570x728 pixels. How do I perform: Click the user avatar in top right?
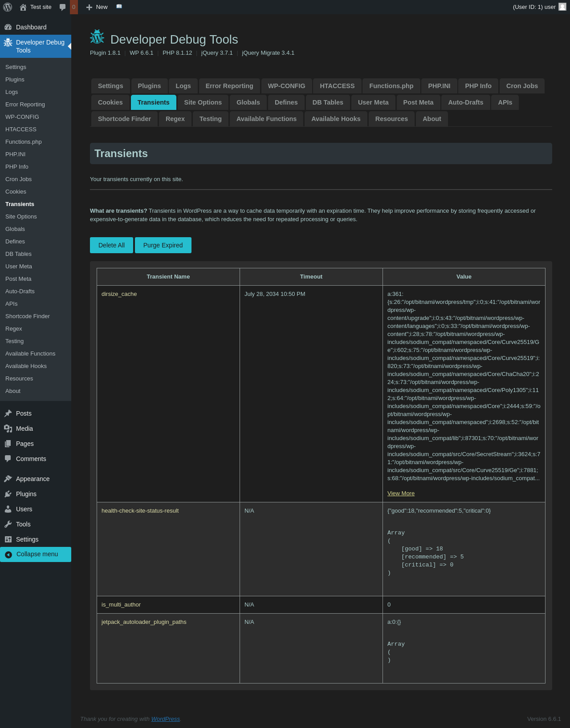[x=562, y=7]
